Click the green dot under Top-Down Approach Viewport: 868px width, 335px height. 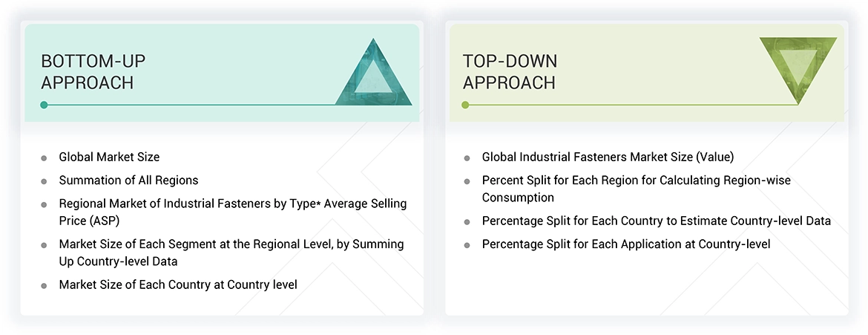[x=465, y=105]
